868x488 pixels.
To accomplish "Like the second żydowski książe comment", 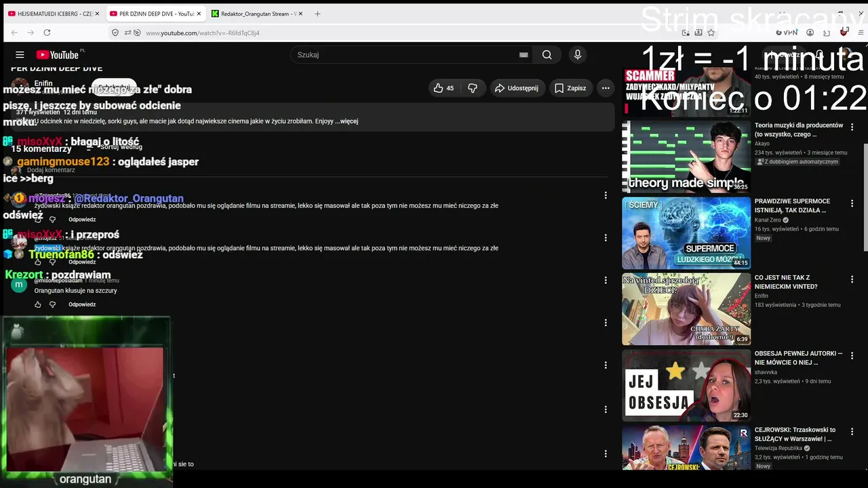I will pyautogui.click(x=38, y=262).
